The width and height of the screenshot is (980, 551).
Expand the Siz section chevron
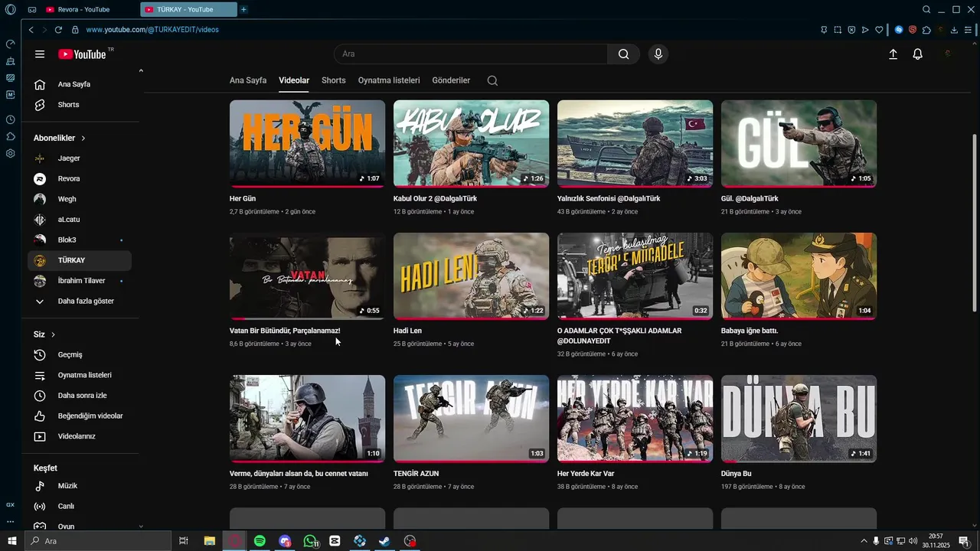tap(53, 335)
